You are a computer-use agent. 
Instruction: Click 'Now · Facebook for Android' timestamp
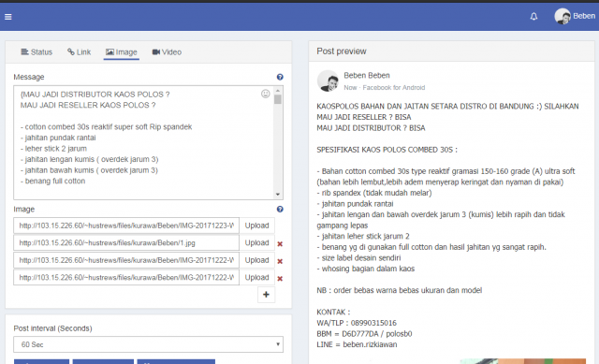(384, 87)
